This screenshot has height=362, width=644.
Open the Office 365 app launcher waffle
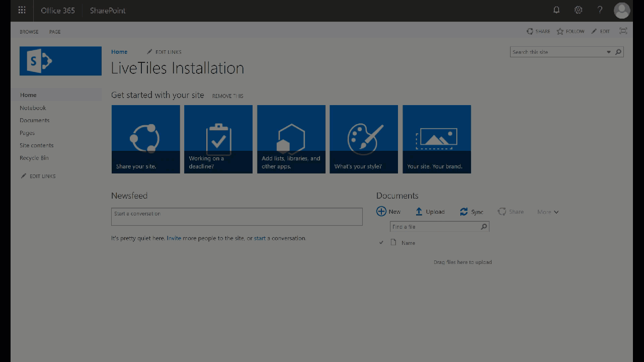[x=22, y=10]
